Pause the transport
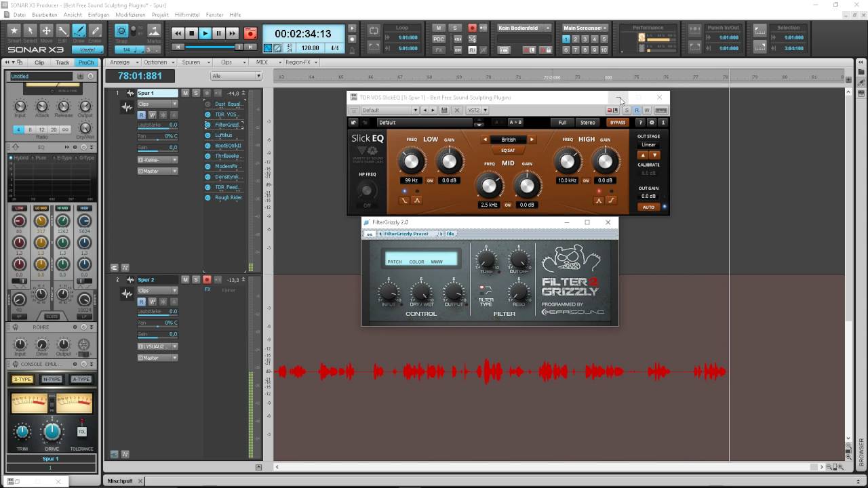 (219, 33)
